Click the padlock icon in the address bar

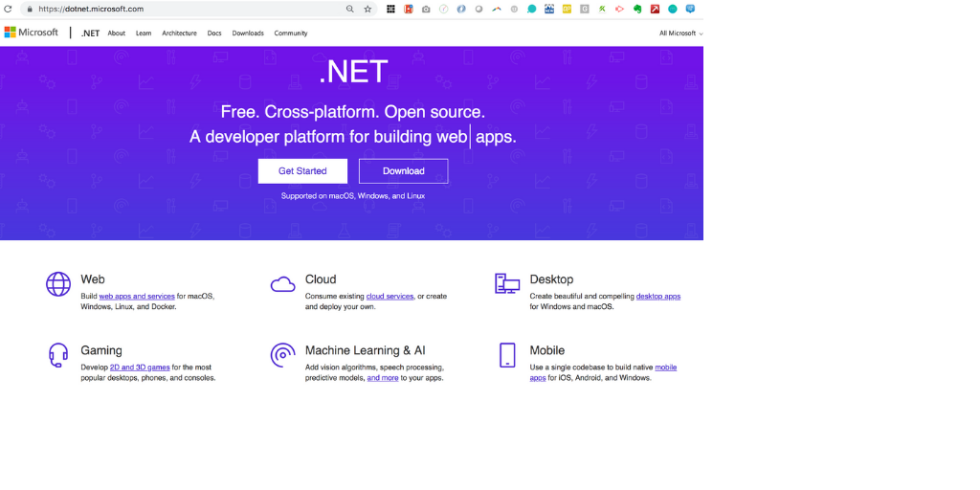point(29,10)
